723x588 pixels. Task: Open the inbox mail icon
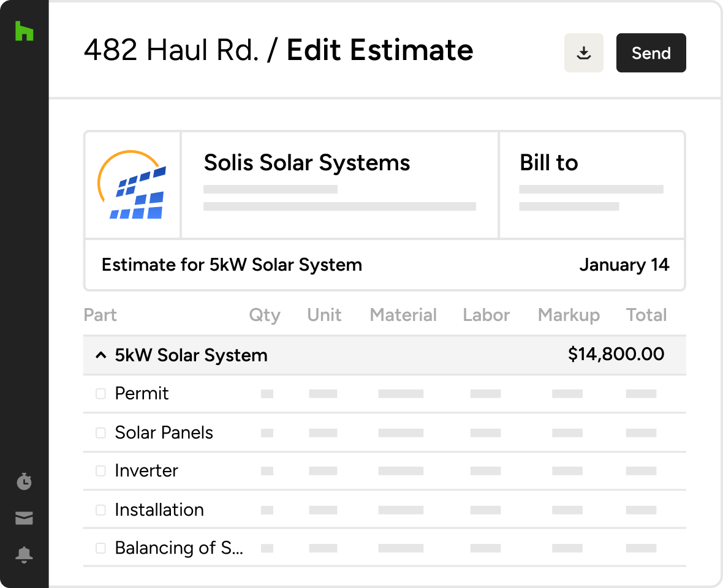tap(24, 519)
